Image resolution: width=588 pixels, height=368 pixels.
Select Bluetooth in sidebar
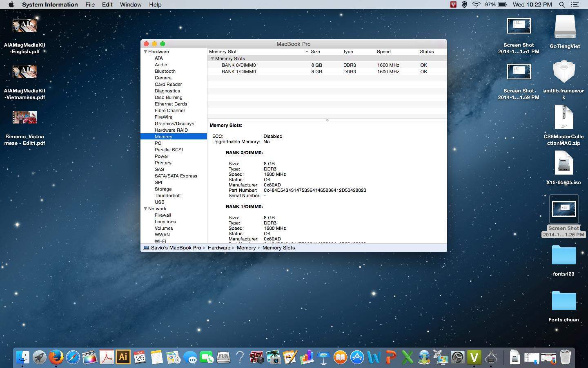pyautogui.click(x=165, y=71)
